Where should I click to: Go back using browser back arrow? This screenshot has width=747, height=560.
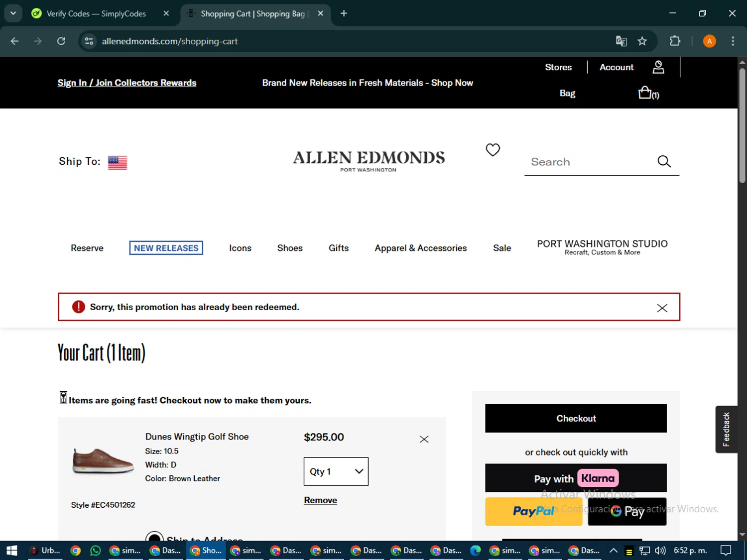15,41
